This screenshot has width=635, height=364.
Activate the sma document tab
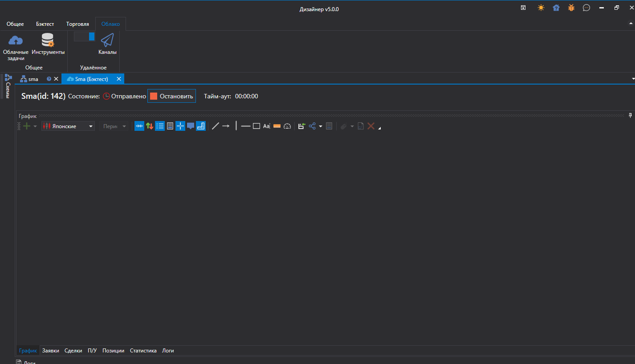33,79
